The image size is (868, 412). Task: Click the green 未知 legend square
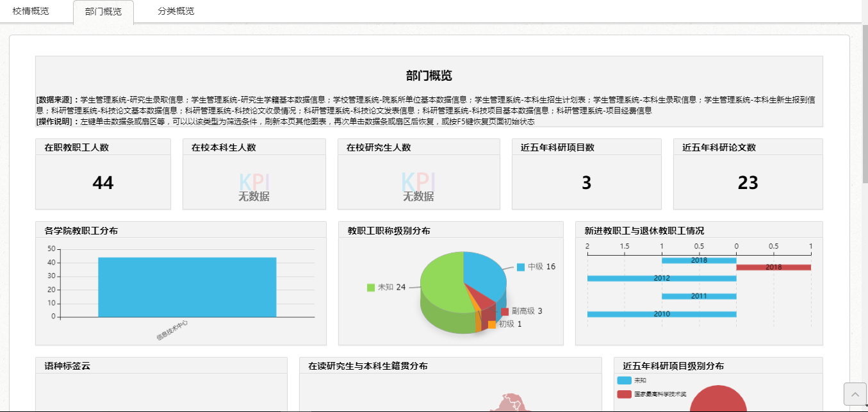pyautogui.click(x=371, y=287)
